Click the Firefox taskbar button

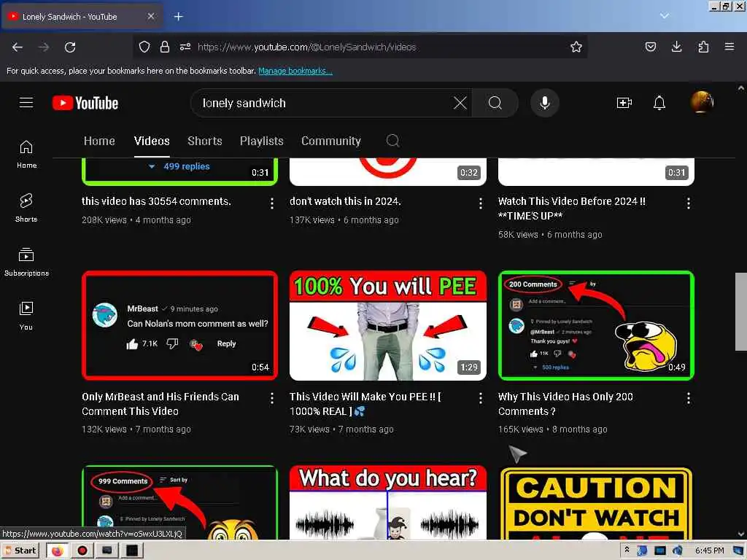[x=57, y=551]
